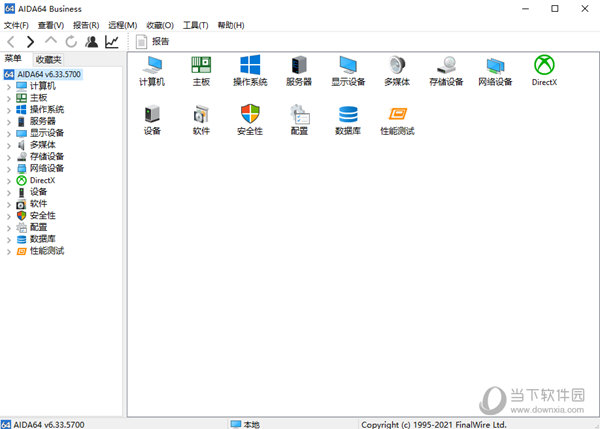Open the 存储设备 storage icon in main pane
The width and height of the screenshot is (600, 429).
point(446,65)
